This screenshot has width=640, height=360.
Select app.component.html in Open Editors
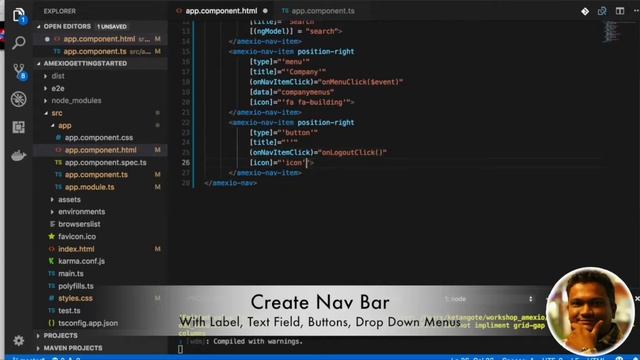click(x=100, y=39)
